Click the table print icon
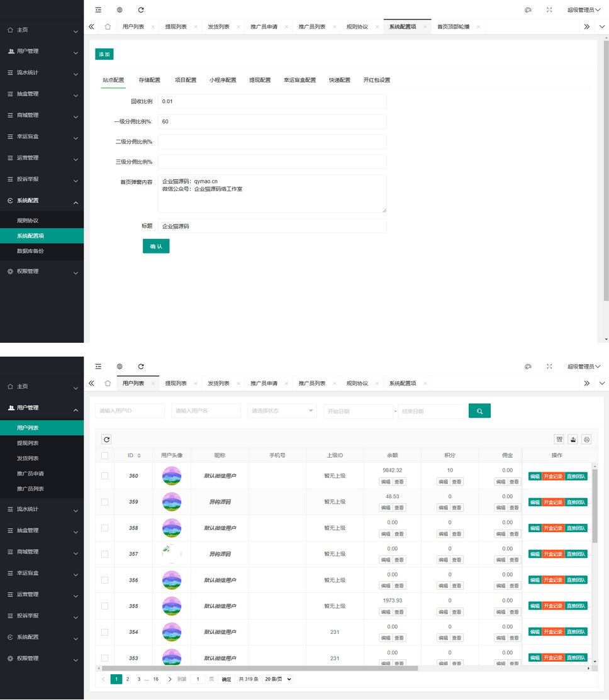609x700 pixels. [586, 440]
